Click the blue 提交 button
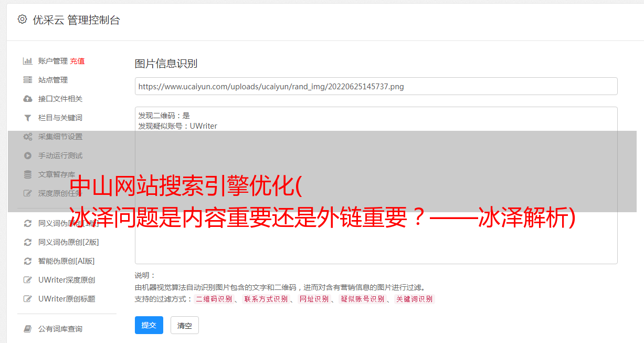 pos(149,325)
